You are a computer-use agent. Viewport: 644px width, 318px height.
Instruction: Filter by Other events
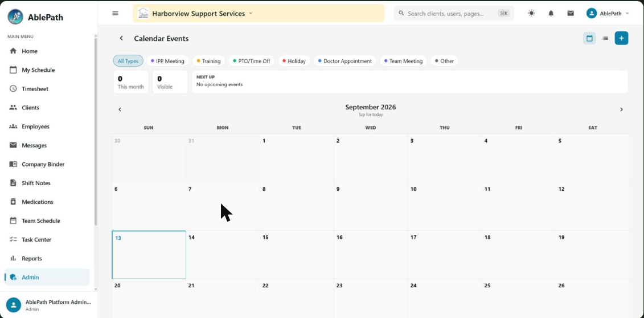click(x=444, y=61)
